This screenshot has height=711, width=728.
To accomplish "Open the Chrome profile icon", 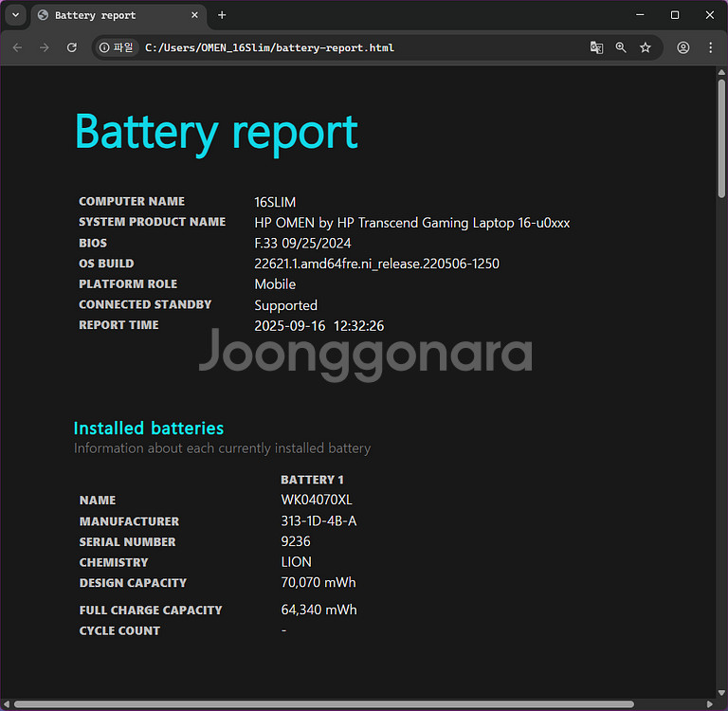I will click(x=682, y=47).
